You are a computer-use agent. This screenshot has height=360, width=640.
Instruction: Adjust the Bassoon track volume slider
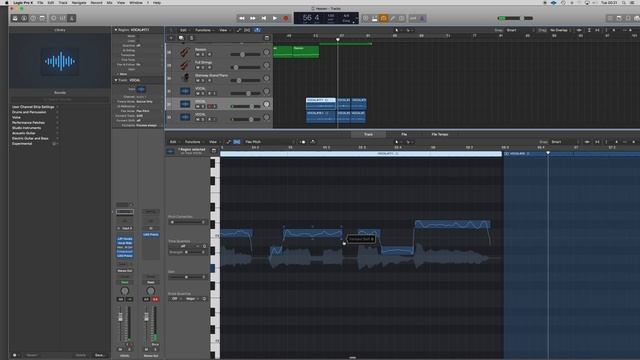[x=245, y=54]
